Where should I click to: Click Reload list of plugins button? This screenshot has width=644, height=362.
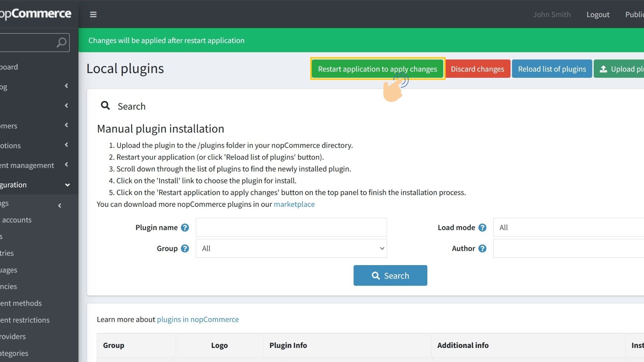click(x=552, y=69)
